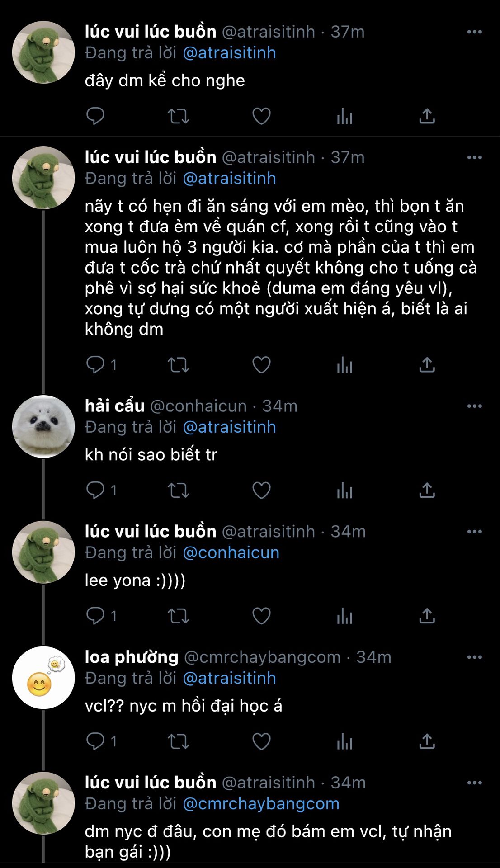Open loa phường's emoji profile picture

(43, 678)
